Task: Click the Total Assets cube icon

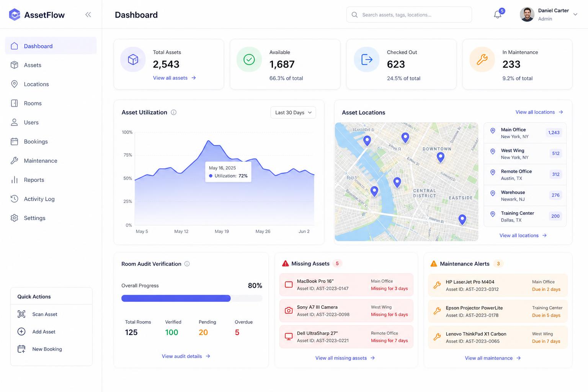Action: tap(133, 59)
